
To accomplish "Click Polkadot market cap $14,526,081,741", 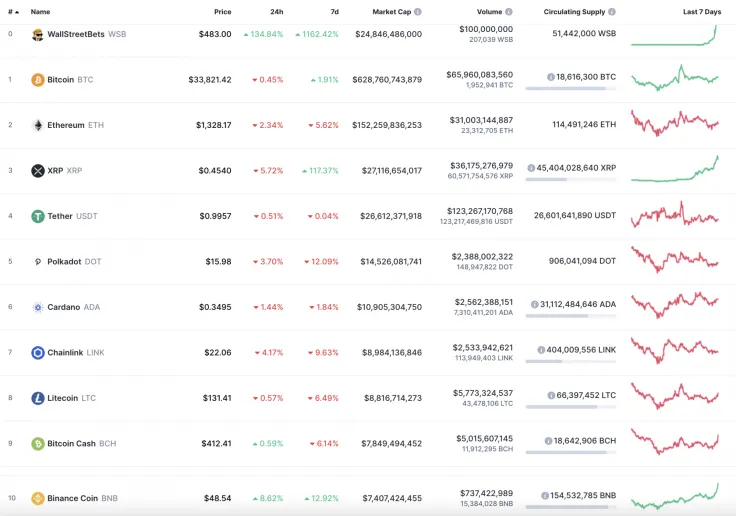I will [x=391, y=262].
